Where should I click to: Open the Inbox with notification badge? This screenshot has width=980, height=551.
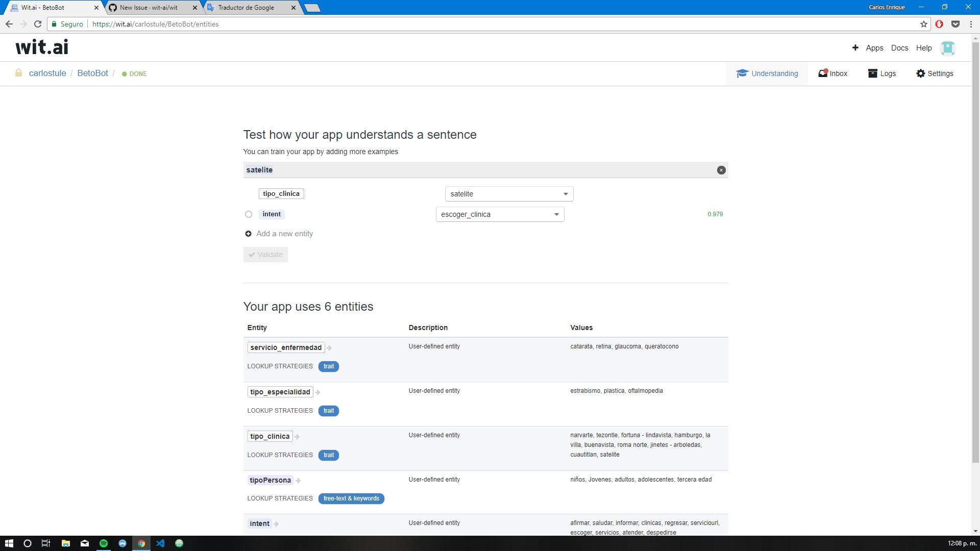pos(822,73)
